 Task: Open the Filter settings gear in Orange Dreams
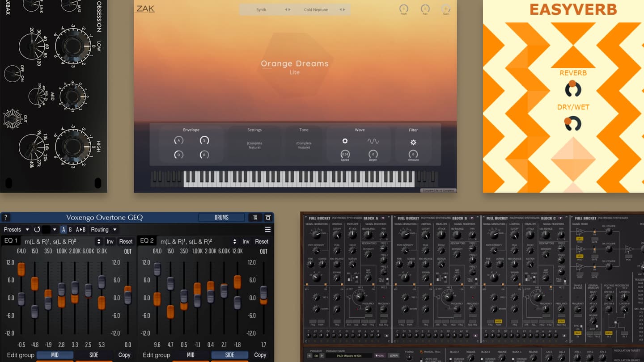pos(413,142)
